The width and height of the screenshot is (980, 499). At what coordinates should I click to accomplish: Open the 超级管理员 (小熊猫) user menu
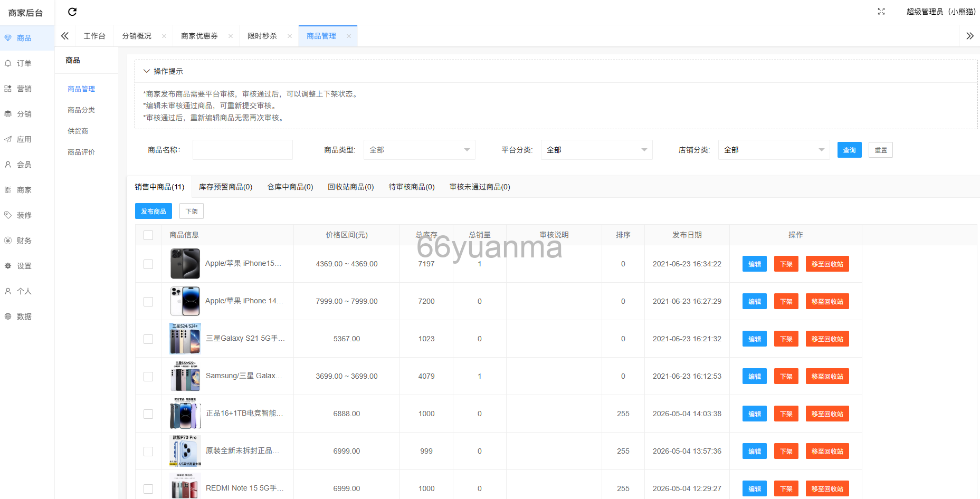point(941,12)
